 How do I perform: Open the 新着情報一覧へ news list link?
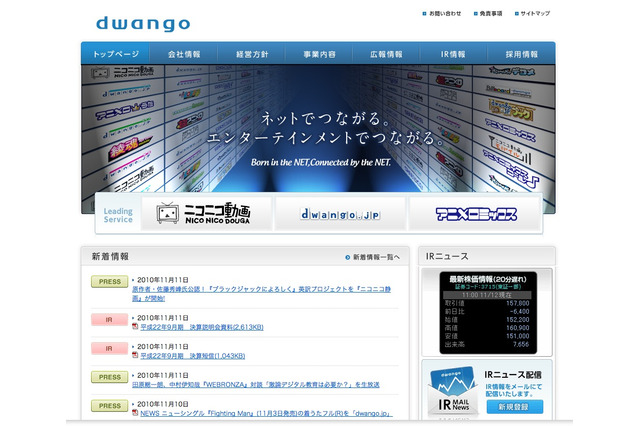376,257
